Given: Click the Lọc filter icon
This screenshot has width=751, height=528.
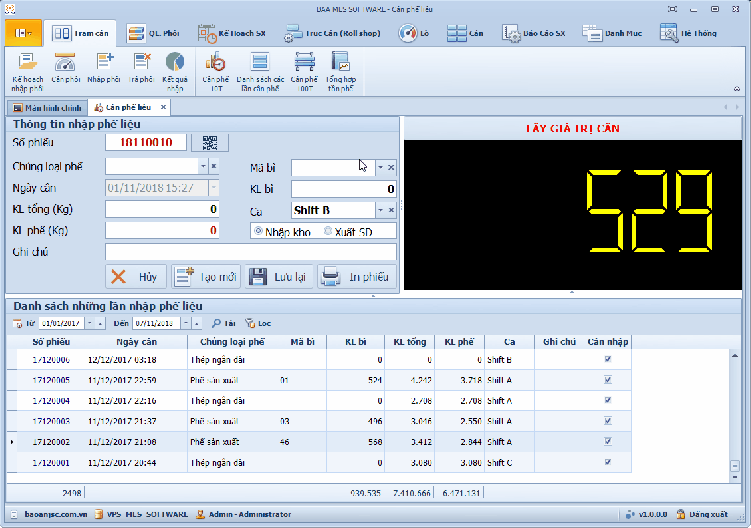Looking at the screenshot, I should pos(258,323).
